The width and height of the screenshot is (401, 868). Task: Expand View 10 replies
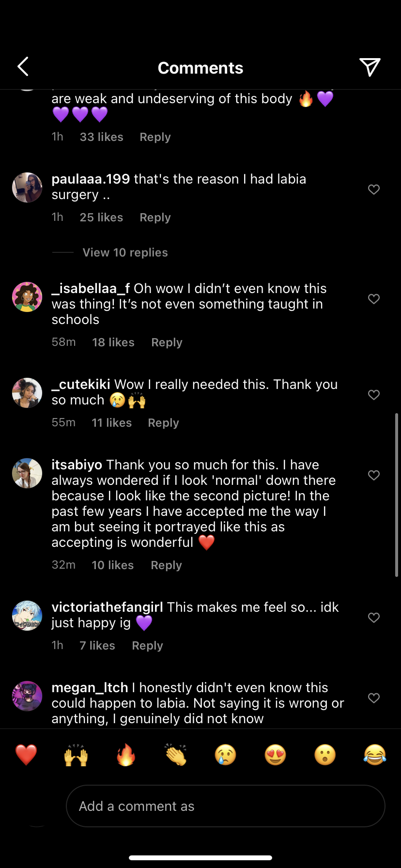coord(125,252)
